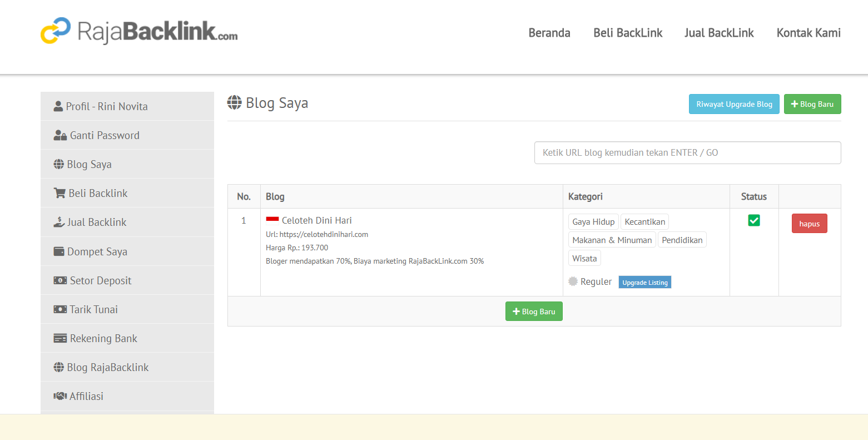Click the RajaBacklink chain logo icon
This screenshot has height=440, width=868.
coord(56,31)
